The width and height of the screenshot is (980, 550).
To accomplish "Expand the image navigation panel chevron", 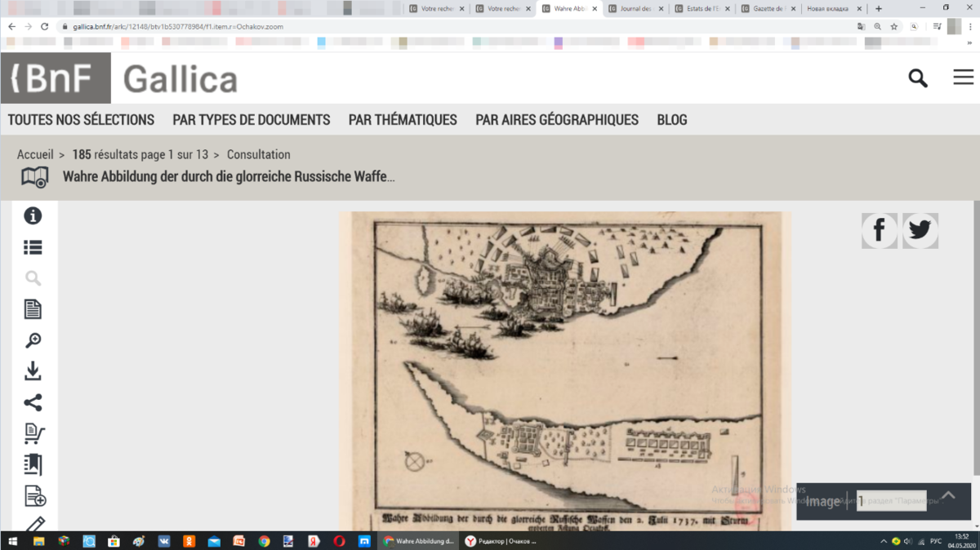I will tap(948, 496).
